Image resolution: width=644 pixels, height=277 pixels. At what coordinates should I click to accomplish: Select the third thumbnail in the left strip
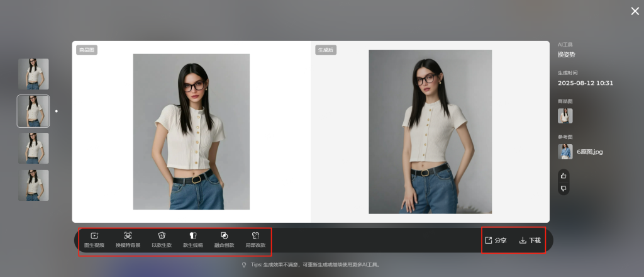33,149
